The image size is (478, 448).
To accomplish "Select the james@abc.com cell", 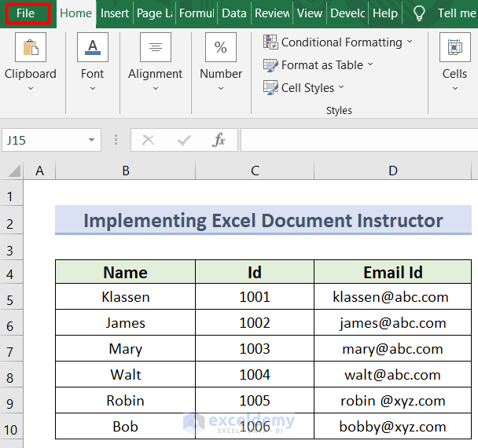I will click(392, 322).
